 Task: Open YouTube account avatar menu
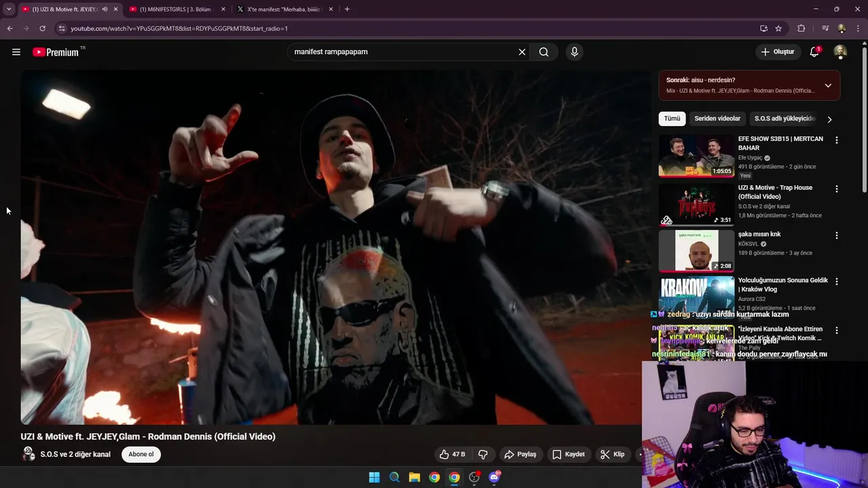[840, 52]
